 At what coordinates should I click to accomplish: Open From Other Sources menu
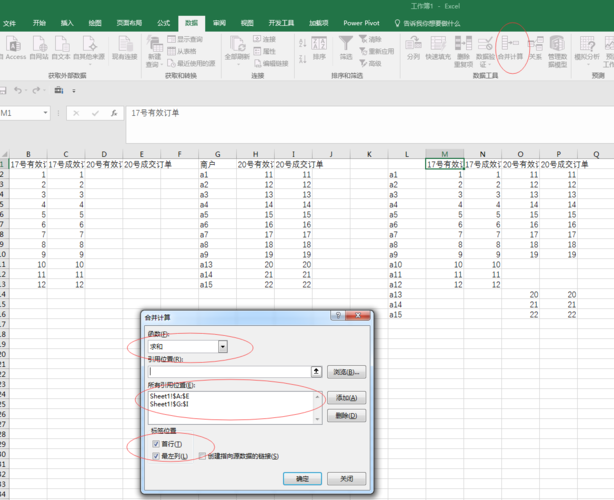click(x=89, y=49)
